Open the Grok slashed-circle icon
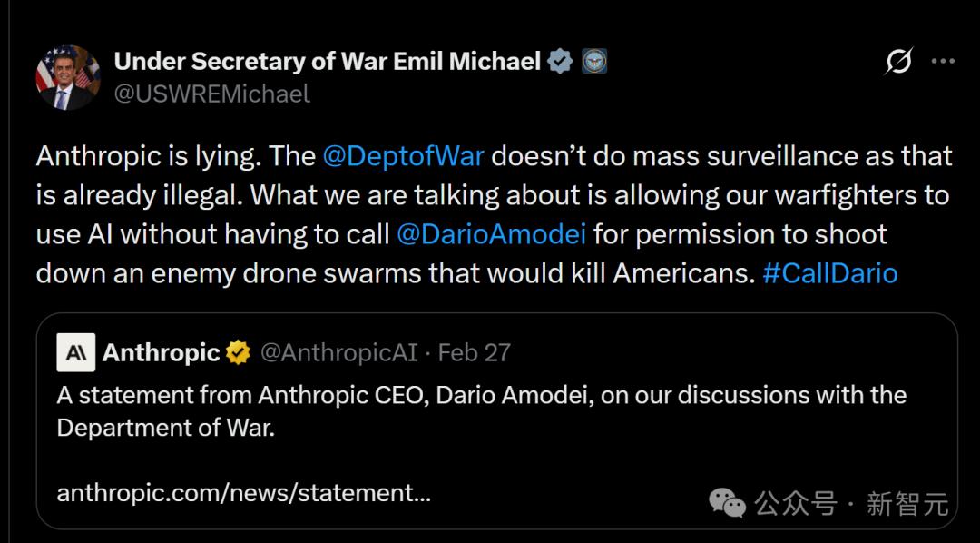Image resolution: width=980 pixels, height=543 pixels. click(x=898, y=62)
